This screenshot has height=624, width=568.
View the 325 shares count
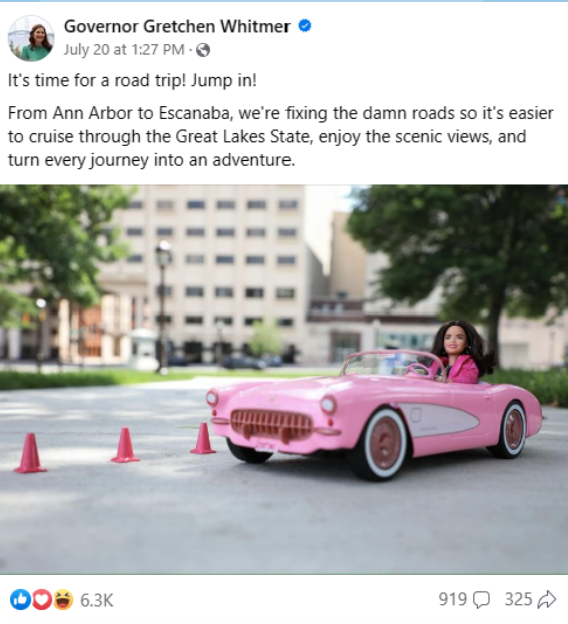pyautogui.click(x=519, y=599)
